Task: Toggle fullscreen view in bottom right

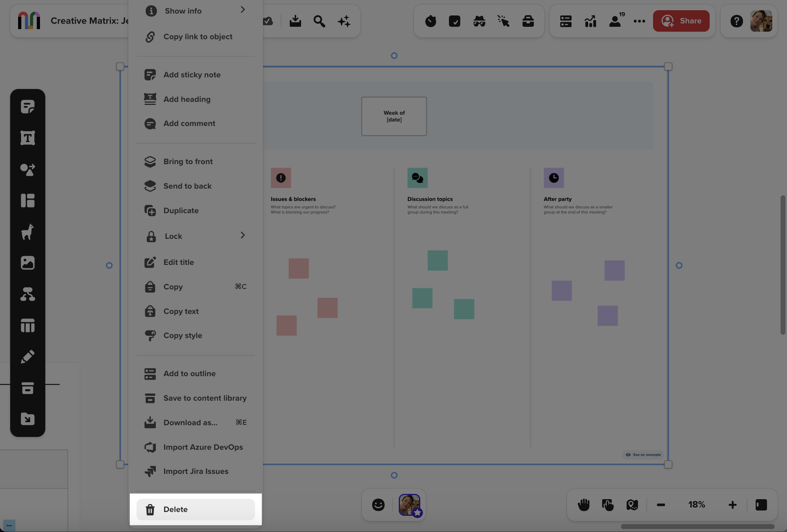Action: pos(761,504)
